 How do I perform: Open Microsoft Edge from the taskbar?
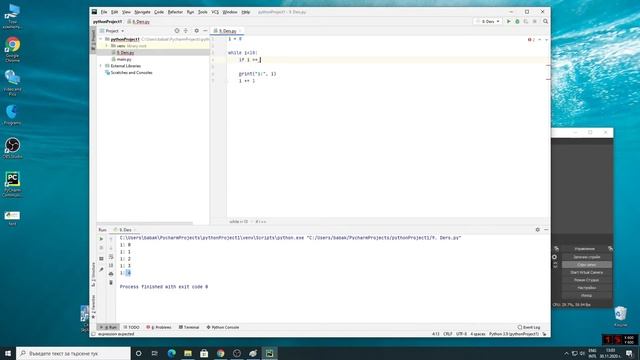171,353
